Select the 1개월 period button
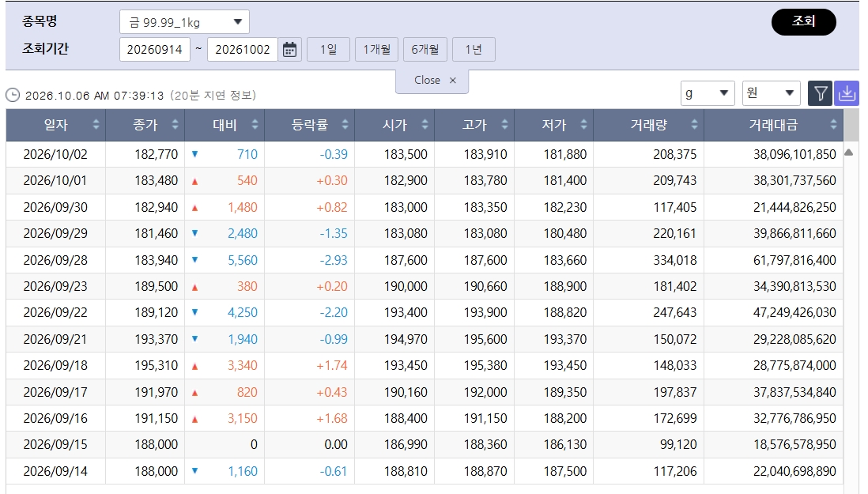 pyautogui.click(x=376, y=49)
